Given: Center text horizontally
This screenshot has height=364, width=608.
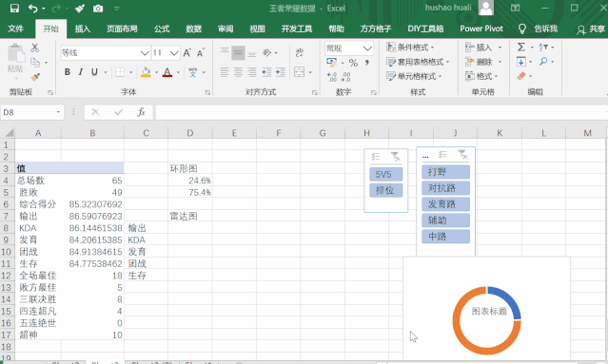Looking at the screenshot, I should click(x=238, y=72).
